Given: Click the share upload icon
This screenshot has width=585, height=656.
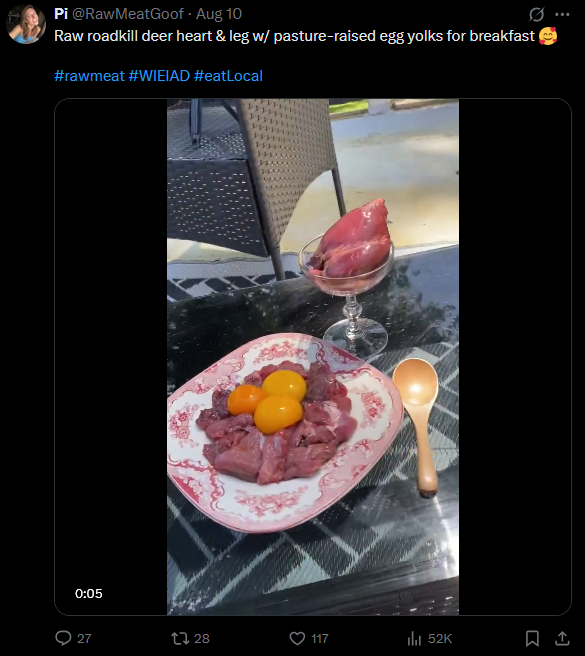Looking at the screenshot, I should [x=562, y=638].
